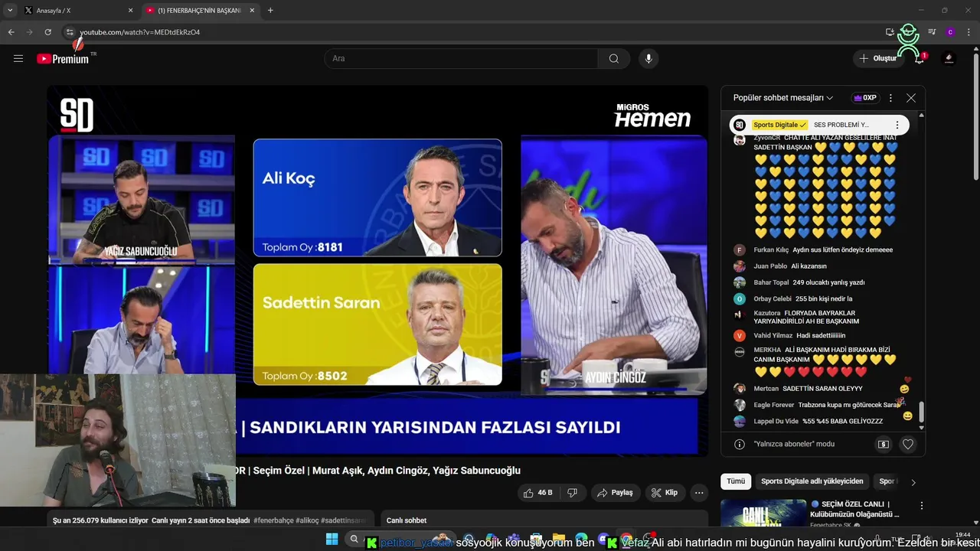Open the YouTube account avatar menu

949,58
